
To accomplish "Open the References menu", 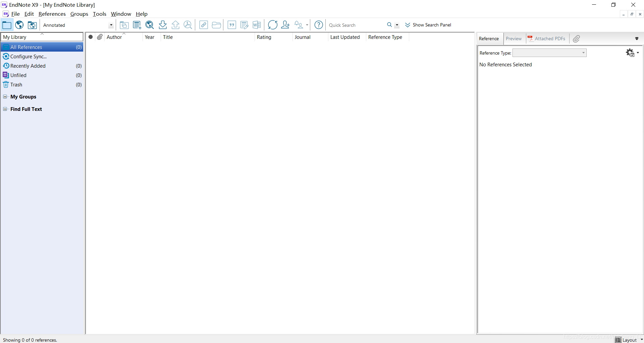I will [52, 14].
